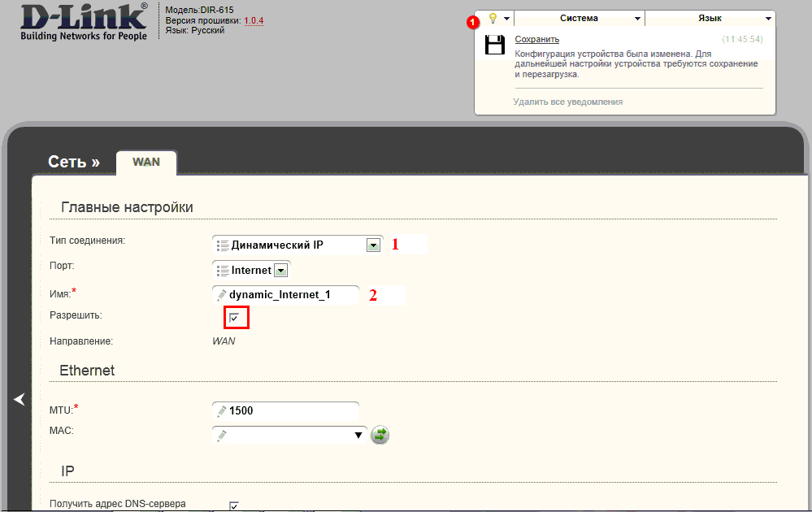Open the Порт Internet dropdown
This screenshot has height=512, width=812.
coord(280,271)
